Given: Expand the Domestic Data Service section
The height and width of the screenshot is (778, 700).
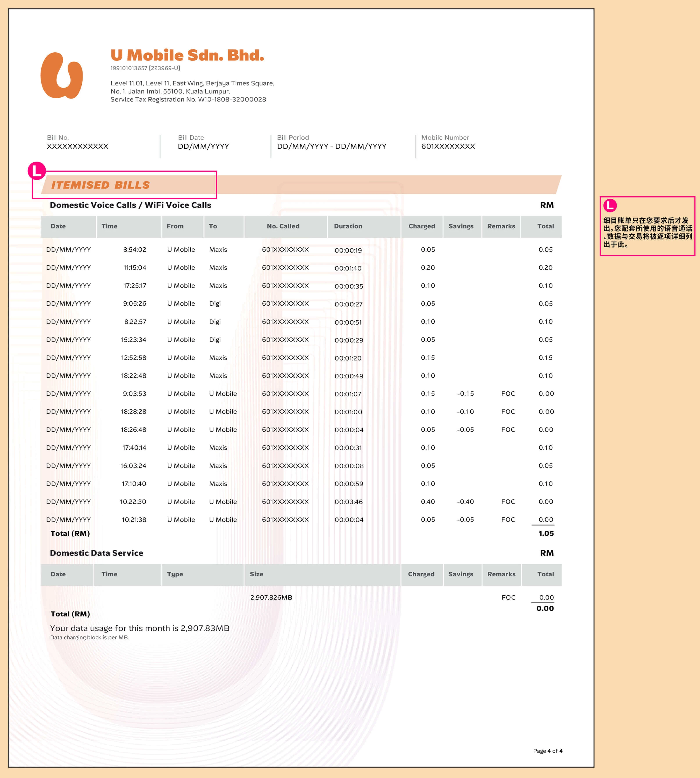Looking at the screenshot, I should tap(96, 553).
